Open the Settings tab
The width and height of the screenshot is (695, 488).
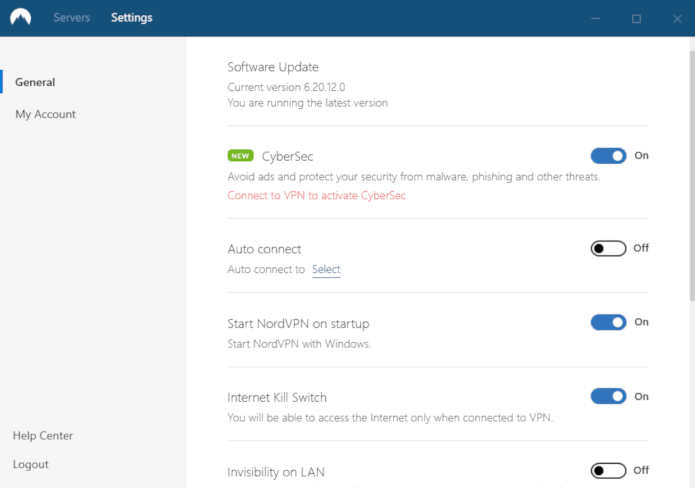pyautogui.click(x=132, y=18)
